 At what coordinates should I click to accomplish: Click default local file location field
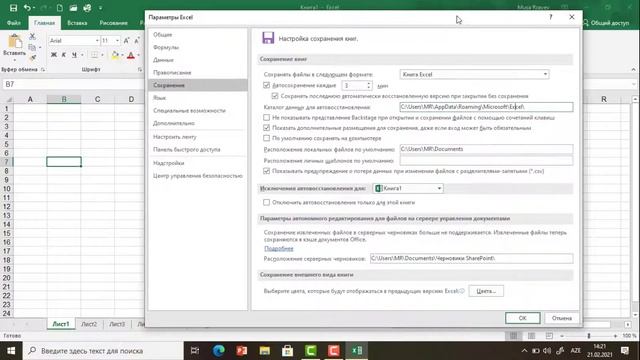point(486,149)
